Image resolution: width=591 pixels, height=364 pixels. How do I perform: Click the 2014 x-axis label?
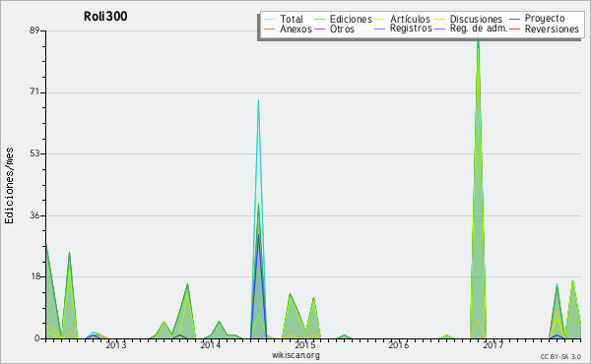211,344
